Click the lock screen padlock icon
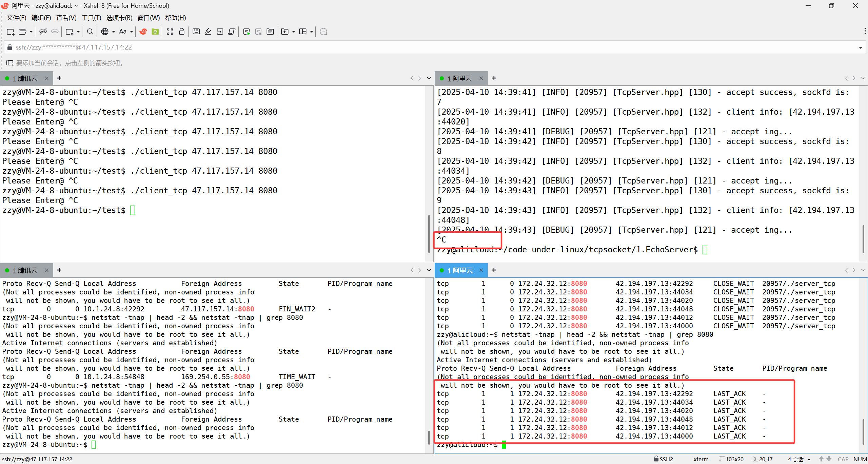Image resolution: width=868 pixels, height=464 pixels. (182, 32)
